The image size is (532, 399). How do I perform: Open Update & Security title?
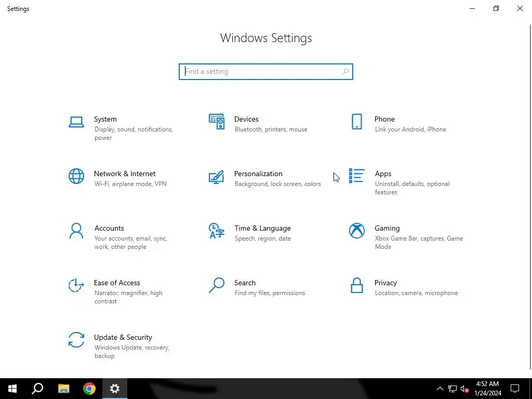123,337
